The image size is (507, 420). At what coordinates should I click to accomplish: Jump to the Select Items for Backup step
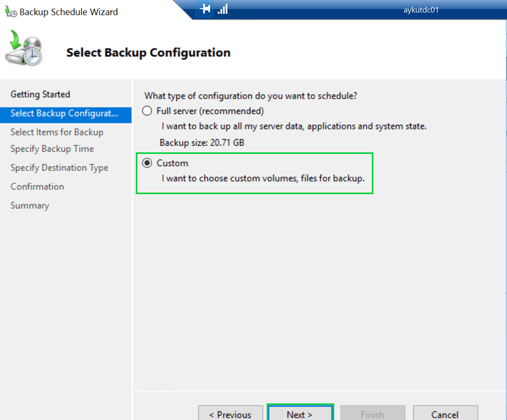pyautogui.click(x=57, y=132)
